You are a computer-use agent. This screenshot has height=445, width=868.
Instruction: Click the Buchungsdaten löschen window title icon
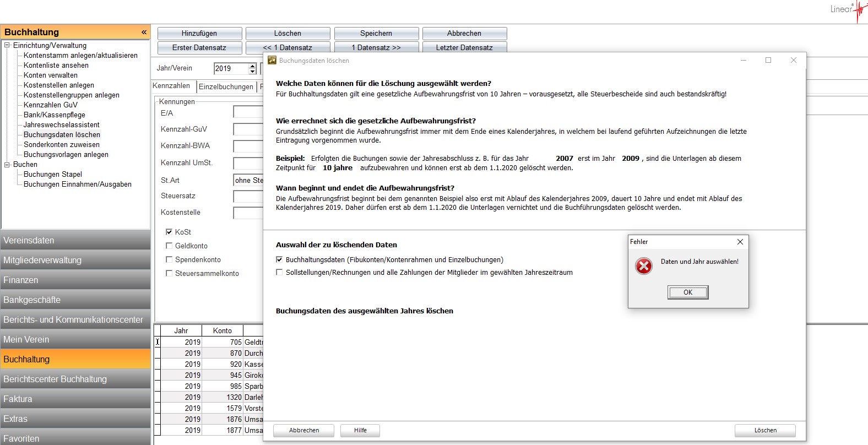coord(272,61)
